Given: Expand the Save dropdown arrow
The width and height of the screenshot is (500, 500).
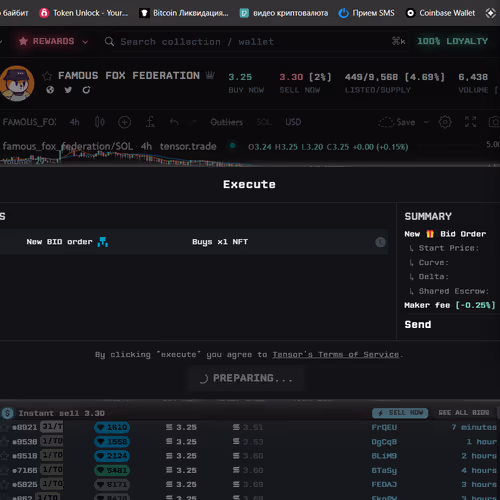Looking at the screenshot, I should pyautogui.click(x=427, y=122).
